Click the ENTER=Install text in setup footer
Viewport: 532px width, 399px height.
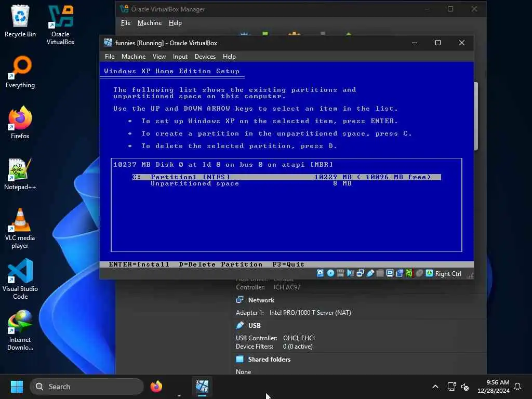(x=139, y=264)
